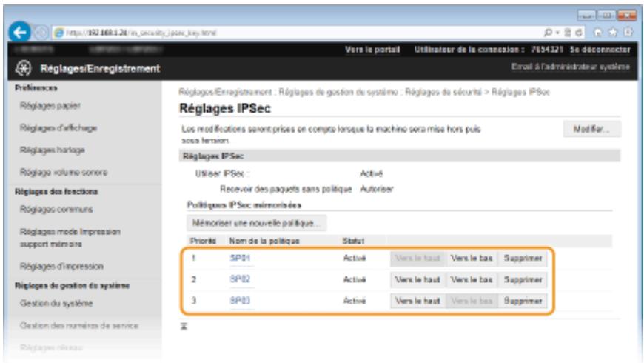Open Gestion du système in sidebar
644x363 pixels.
click(56, 304)
